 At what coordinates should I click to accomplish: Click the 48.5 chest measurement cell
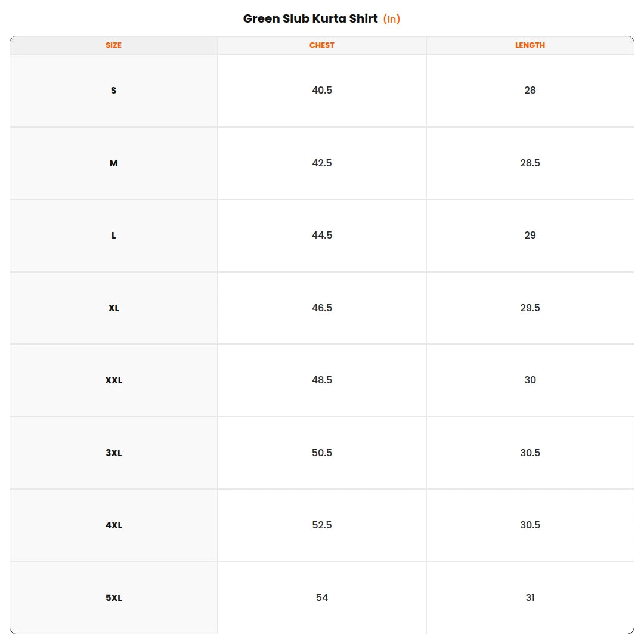[321, 380]
